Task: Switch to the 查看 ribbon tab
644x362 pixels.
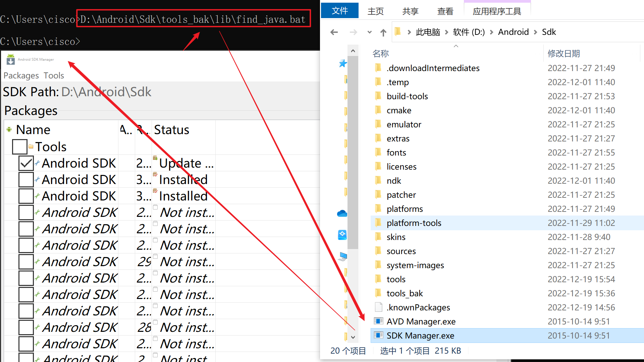Action: (445, 11)
